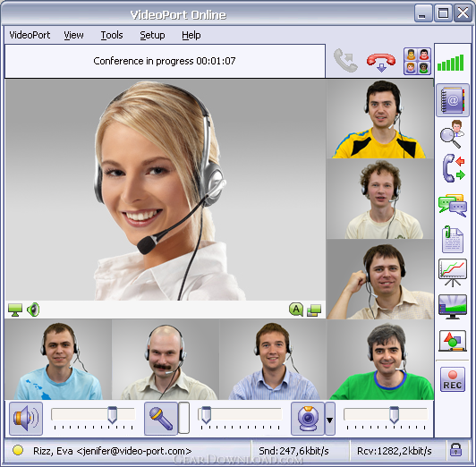Toggle the microphone button
Screen dimensions: 476x467
point(161,418)
